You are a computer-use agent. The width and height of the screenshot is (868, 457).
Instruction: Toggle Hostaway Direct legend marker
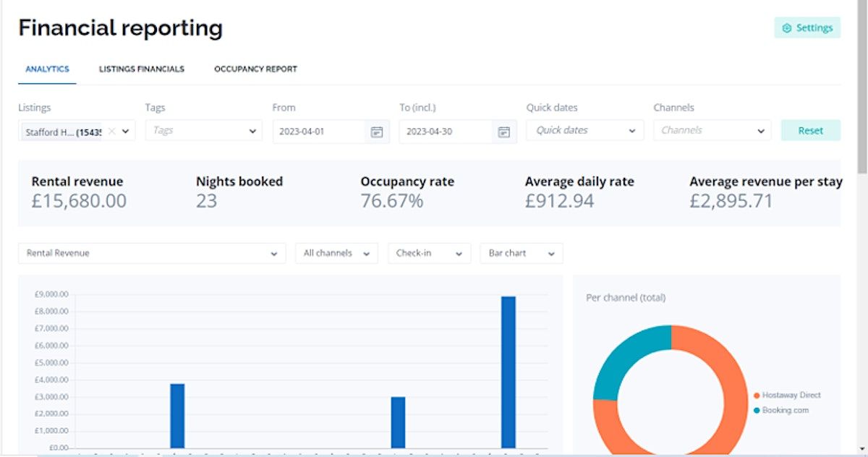(x=757, y=396)
